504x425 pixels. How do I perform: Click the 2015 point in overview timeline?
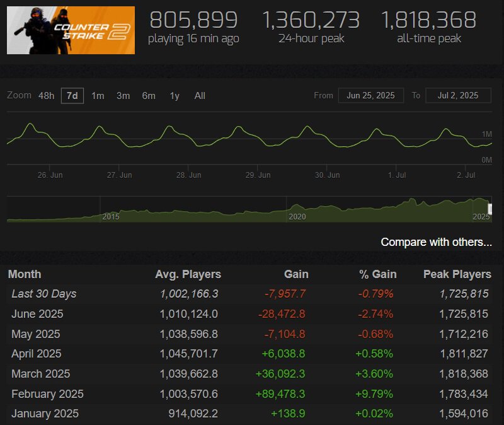[x=111, y=216]
